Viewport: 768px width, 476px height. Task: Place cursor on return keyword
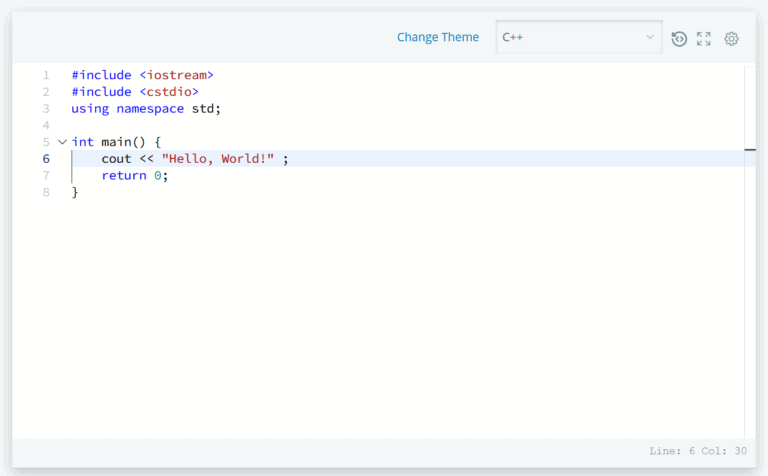124,175
